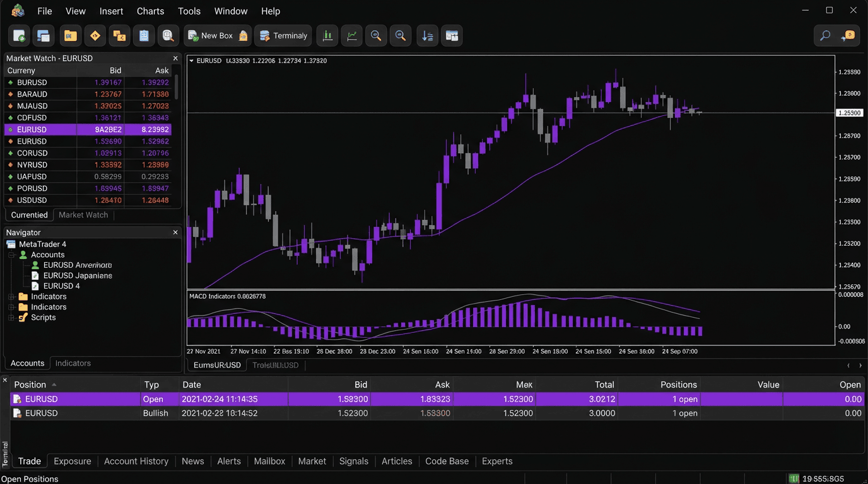Switch to TrolsUILI:USD chart tab
Viewport: 868px width, 484px height.
(x=276, y=365)
